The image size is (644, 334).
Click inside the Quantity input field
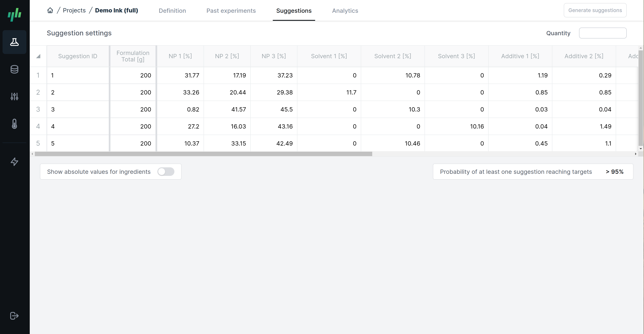pos(603,33)
